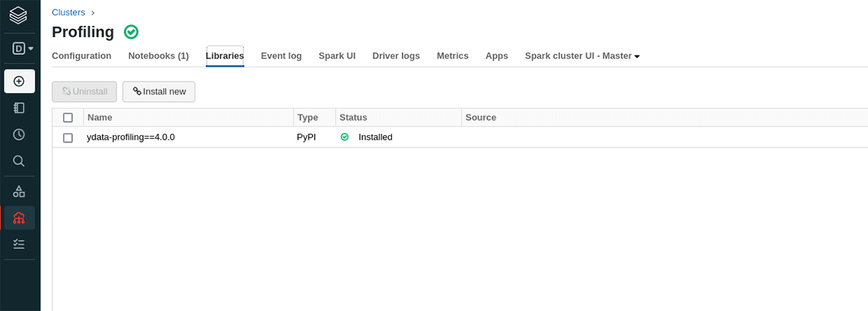Check the ydata-profiling==4.0.0 row checkbox

click(x=68, y=137)
